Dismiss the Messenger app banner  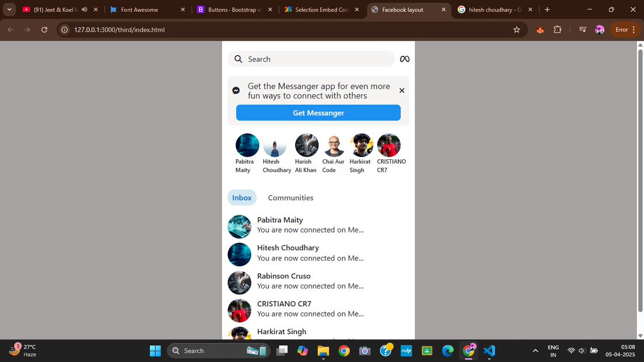pyautogui.click(x=401, y=90)
